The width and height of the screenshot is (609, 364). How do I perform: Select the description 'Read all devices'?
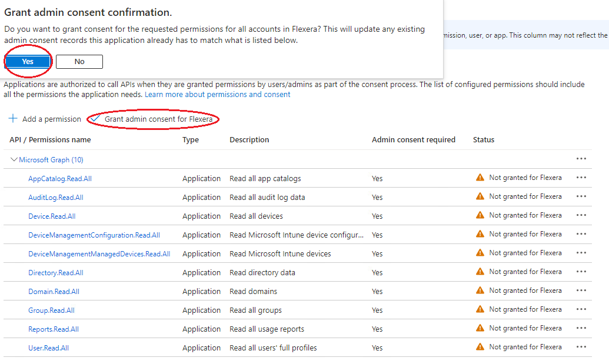[257, 216]
